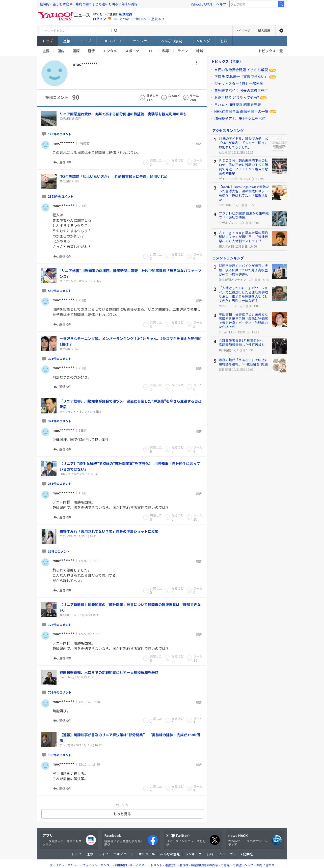Click reply arrow under リニア開業遅れ comment
This screenshot has width=324, height=868.
coord(55,162)
